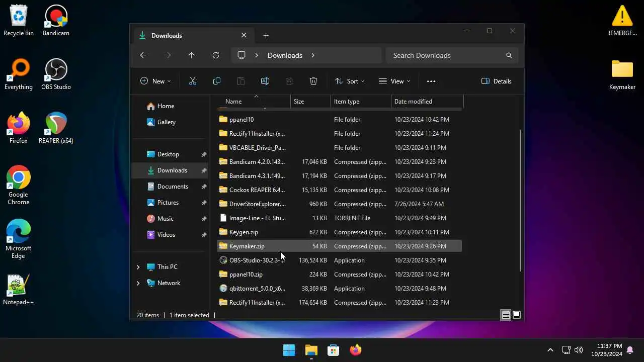Click the Rename icon in toolbar
Screen dimensions: 644x362
[265, 81]
